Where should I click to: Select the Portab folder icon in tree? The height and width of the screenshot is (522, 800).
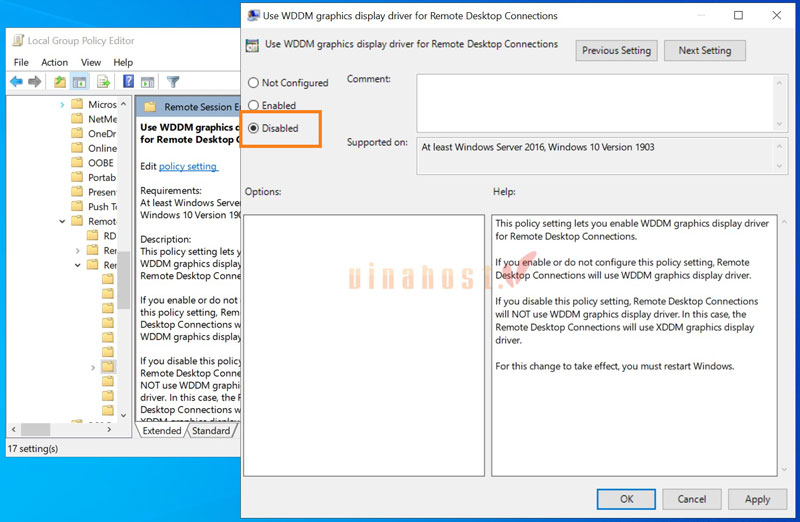77,177
